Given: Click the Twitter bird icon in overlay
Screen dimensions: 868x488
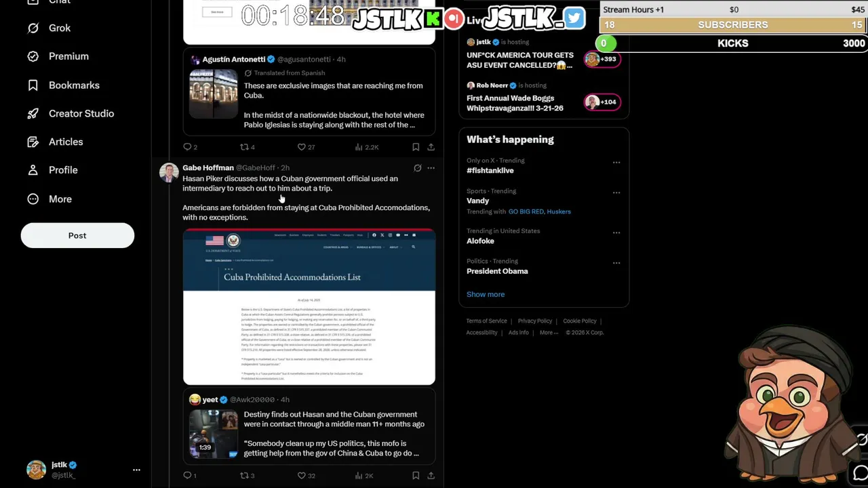Looking at the screenshot, I should coord(574,18).
